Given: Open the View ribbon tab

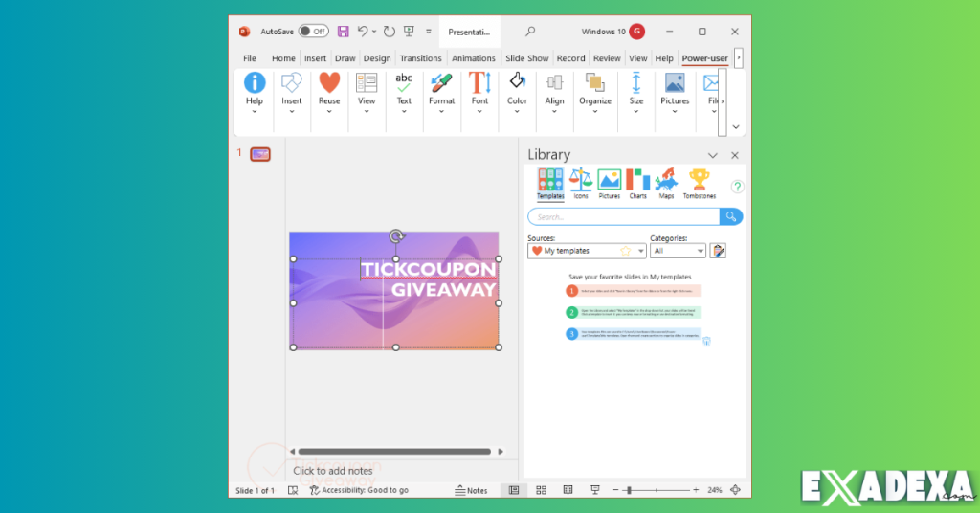Looking at the screenshot, I should point(637,58).
